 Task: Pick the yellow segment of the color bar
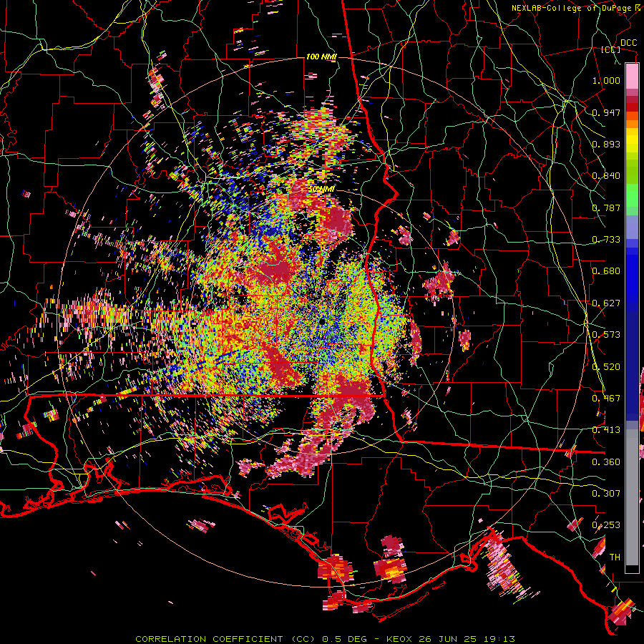pos(632,140)
